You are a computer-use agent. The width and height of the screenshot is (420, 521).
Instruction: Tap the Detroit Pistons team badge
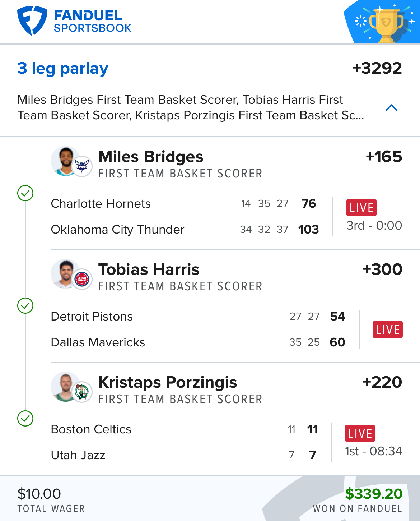[x=82, y=279]
